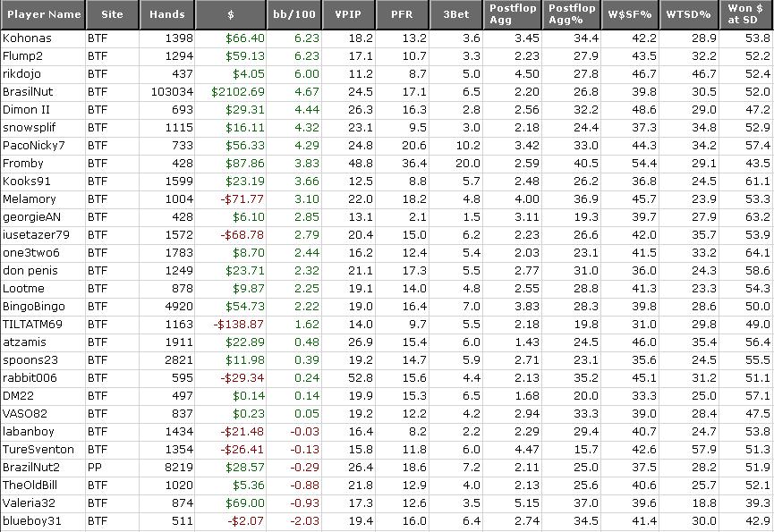Select player TureSventon
774x532 pixels.
38,449
